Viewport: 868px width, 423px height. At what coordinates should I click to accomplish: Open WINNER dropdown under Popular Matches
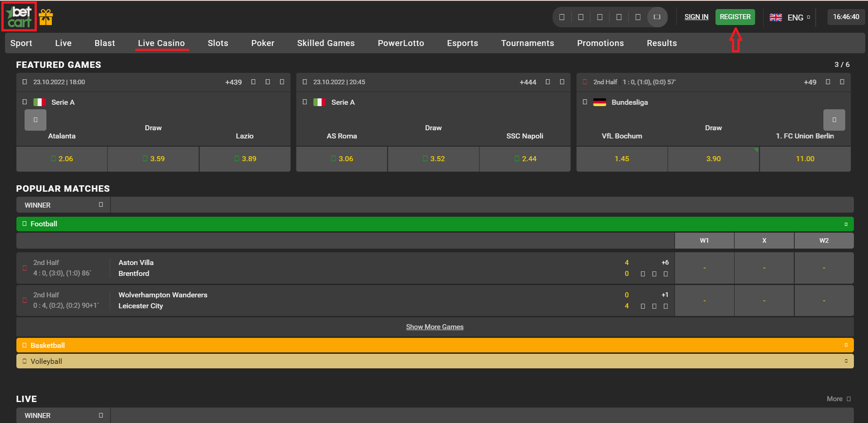pyautogui.click(x=63, y=205)
